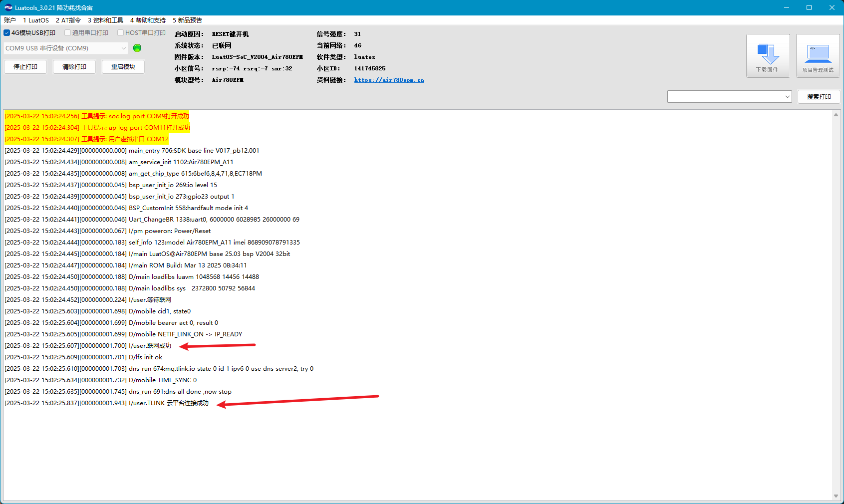Select log line 'am_service_init 1102:Air780EPM_A11'
844x504 pixels.
[x=119, y=162]
